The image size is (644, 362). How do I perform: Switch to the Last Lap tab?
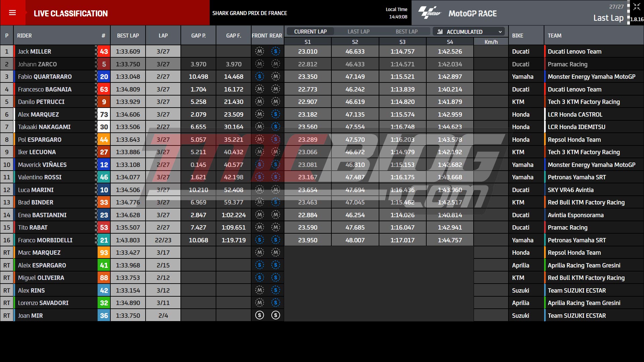click(359, 32)
